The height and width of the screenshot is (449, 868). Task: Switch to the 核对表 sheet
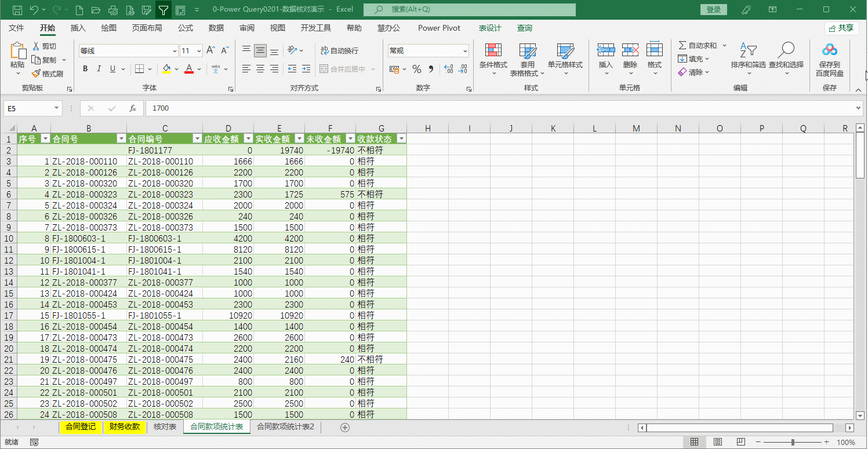pos(165,427)
